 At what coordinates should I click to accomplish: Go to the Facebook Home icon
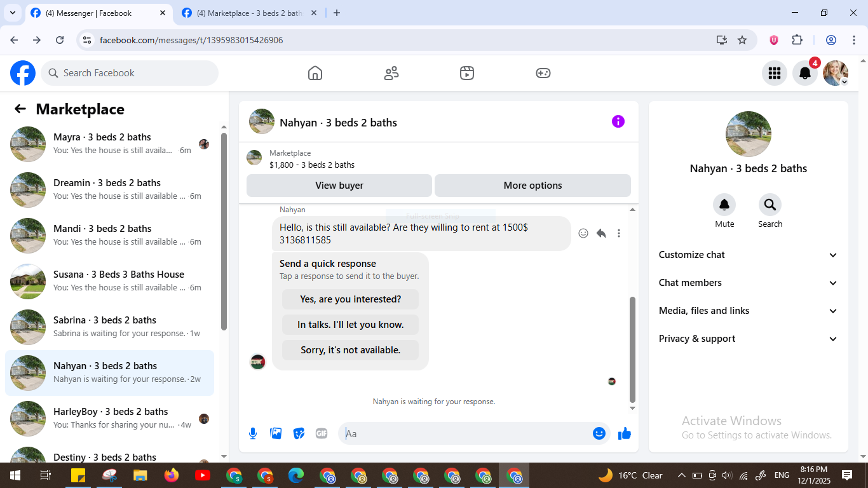[x=315, y=73]
